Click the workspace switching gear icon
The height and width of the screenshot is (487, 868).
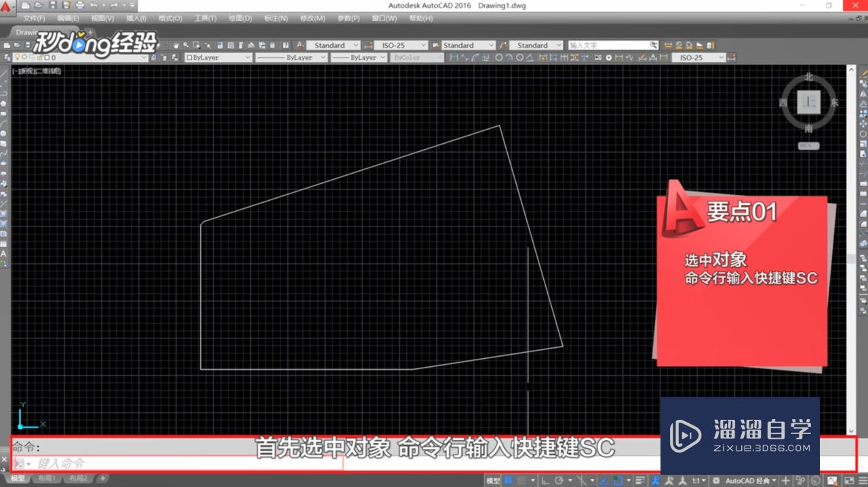coord(717,480)
